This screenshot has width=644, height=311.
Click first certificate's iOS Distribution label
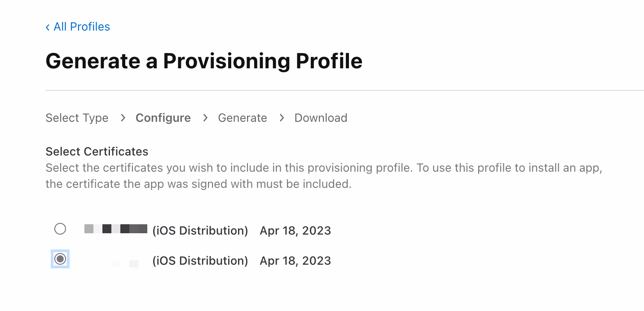(x=200, y=231)
